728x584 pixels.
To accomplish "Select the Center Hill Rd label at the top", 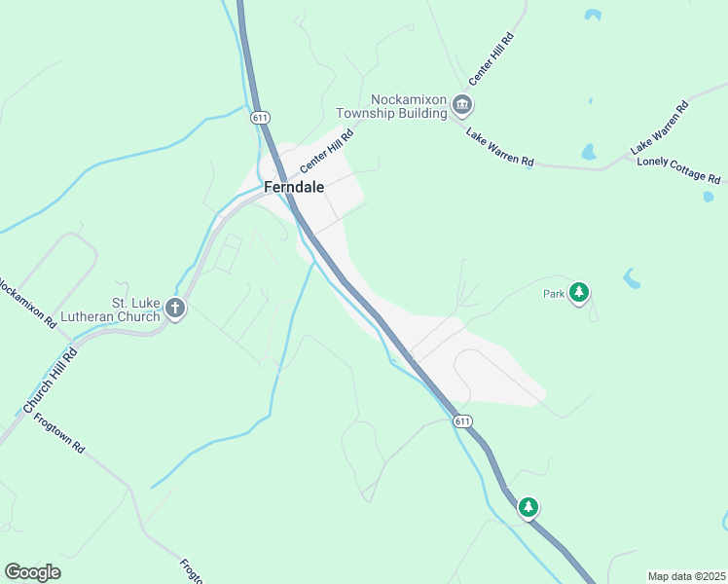I will [x=491, y=59].
